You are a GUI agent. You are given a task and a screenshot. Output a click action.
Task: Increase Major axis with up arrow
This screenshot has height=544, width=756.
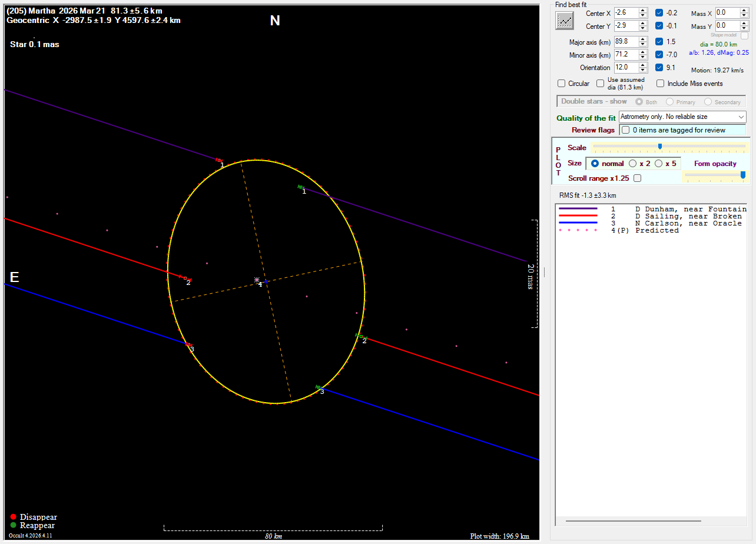point(643,39)
